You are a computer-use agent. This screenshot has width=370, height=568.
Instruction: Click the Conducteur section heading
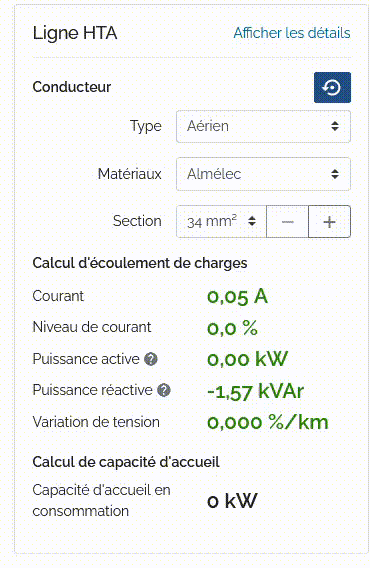pyautogui.click(x=72, y=87)
